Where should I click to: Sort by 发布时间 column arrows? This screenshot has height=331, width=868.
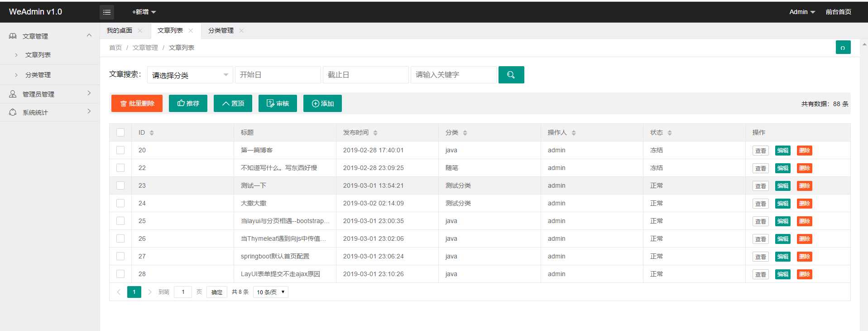tap(375, 133)
